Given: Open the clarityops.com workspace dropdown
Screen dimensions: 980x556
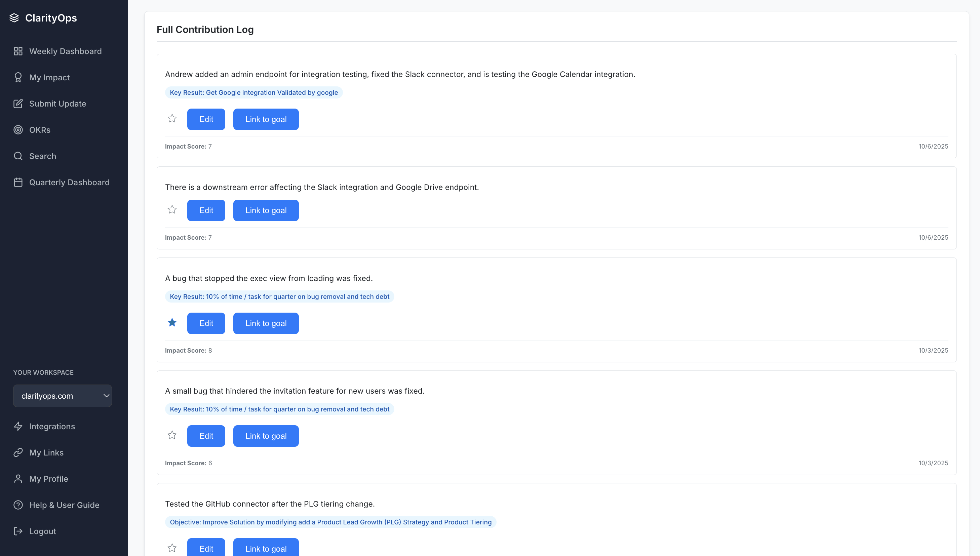Looking at the screenshot, I should 62,396.
